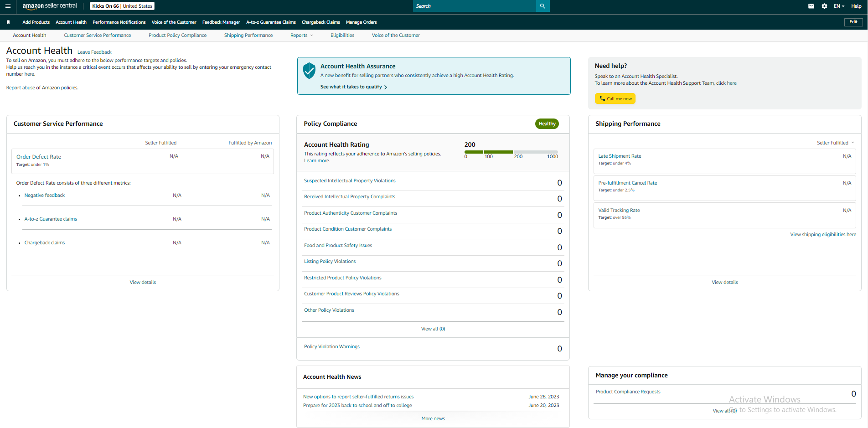Click Learn more under Account Health Rating
The image size is (868, 428).
click(x=317, y=160)
